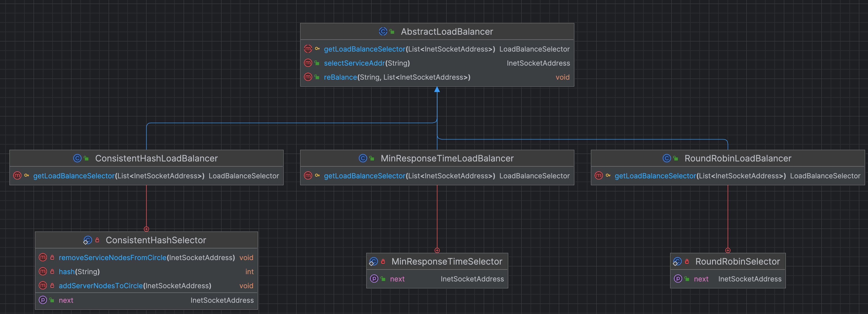Click the AbstractLoadBalancer class icon
Image resolution: width=868 pixels, height=314 pixels.
[383, 31]
